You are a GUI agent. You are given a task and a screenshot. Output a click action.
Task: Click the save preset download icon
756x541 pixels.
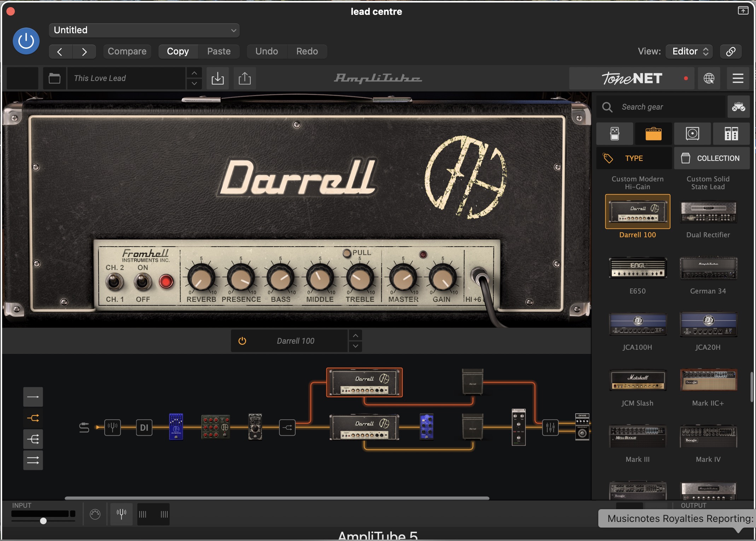pos(217,78)
